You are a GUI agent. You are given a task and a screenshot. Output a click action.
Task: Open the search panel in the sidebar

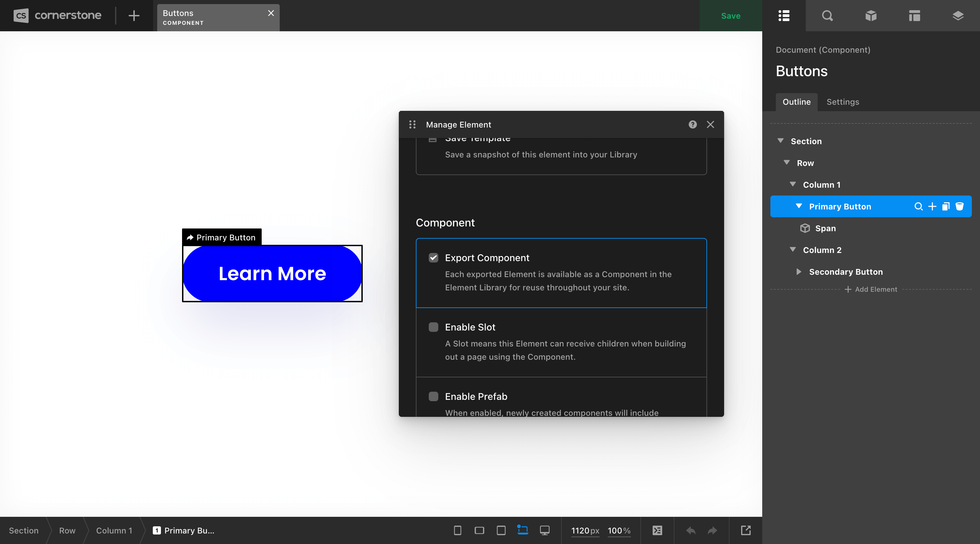pyautogui.click(x=827, y=16)
